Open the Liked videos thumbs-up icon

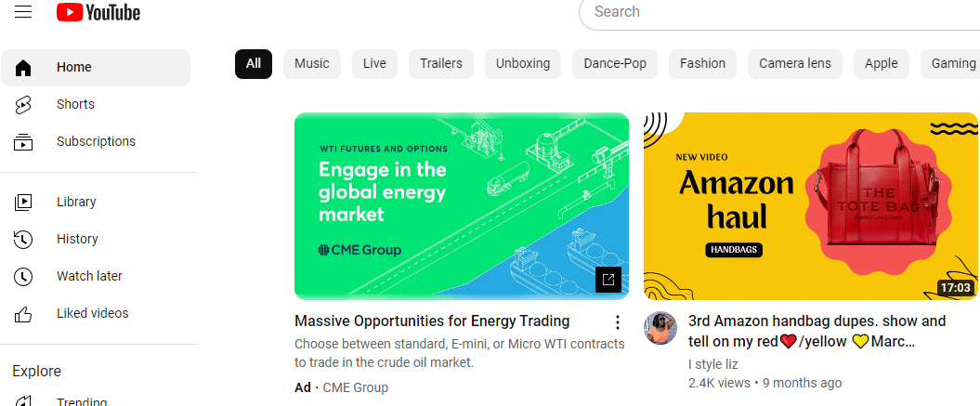point(23,313)
